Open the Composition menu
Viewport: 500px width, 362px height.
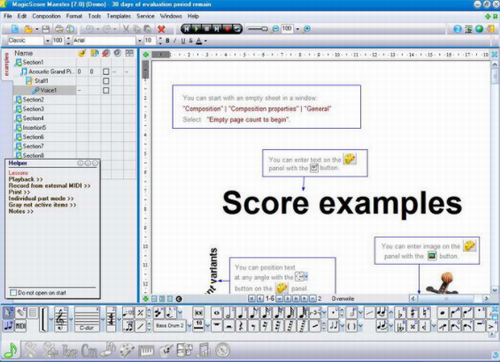(x=46, y=16)
